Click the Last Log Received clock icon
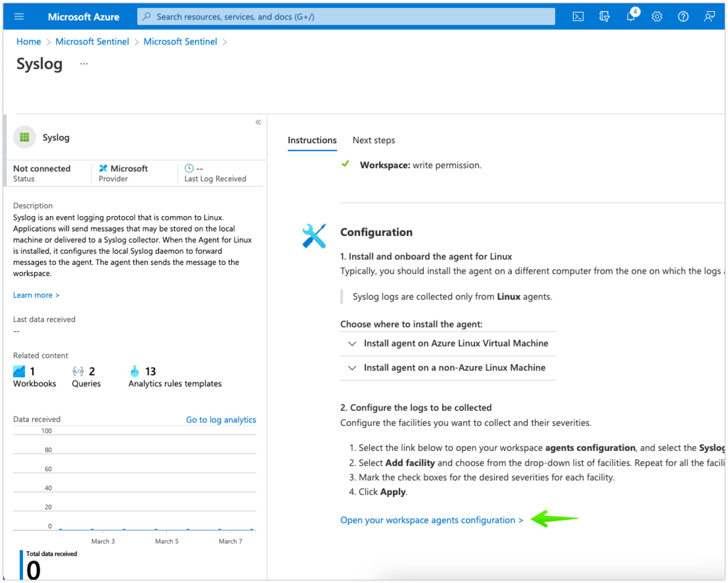 (x=189, y=168)
